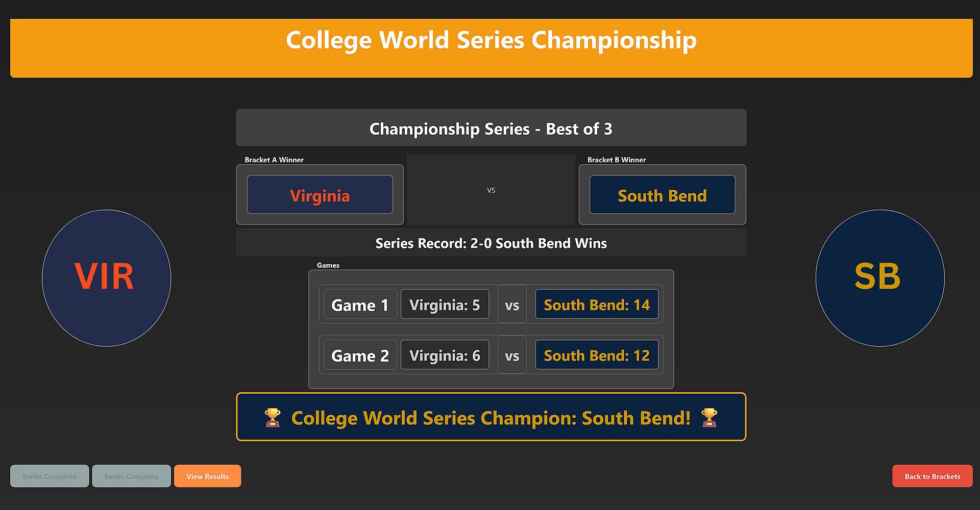980x510 pixels.
Task: Click the VIR team logo circle
Action: click(106, 278)
